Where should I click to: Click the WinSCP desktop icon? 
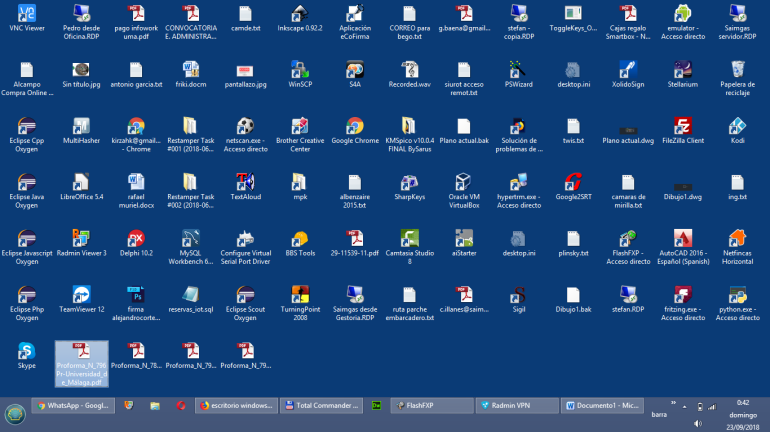pyautogui.click(x=299, y=70)
